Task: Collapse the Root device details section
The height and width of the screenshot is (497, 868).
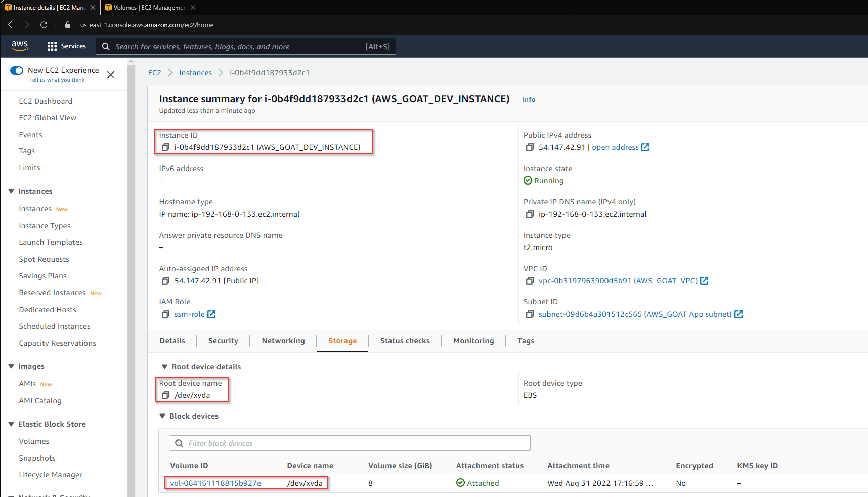Action: point(164,367)
